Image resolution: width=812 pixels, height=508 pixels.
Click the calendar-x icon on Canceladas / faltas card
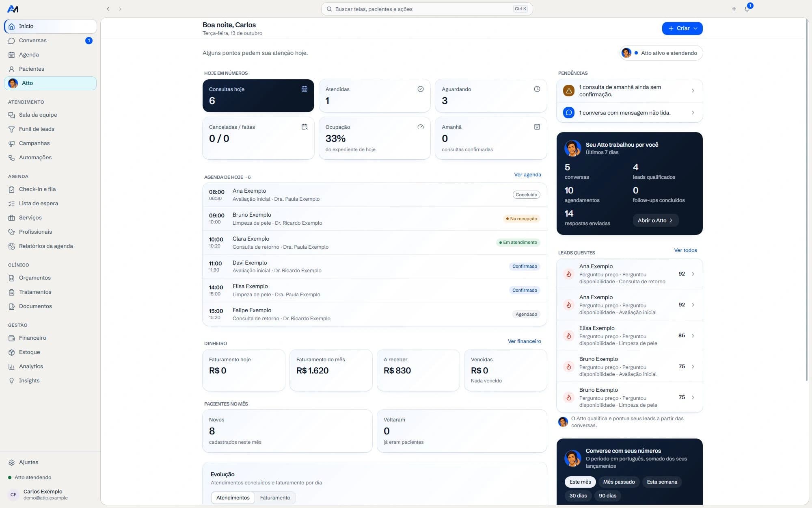click(x=304, y=127)
